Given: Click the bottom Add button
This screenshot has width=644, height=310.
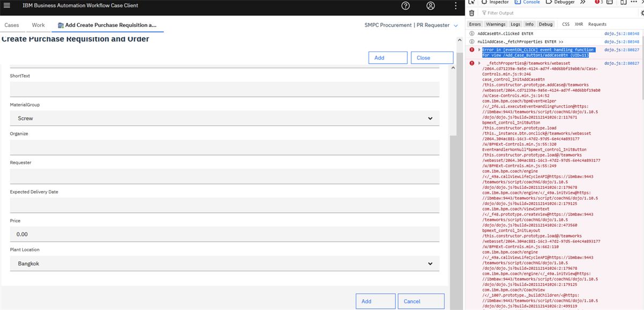Looking at the screenshot, I should [376, 301].
